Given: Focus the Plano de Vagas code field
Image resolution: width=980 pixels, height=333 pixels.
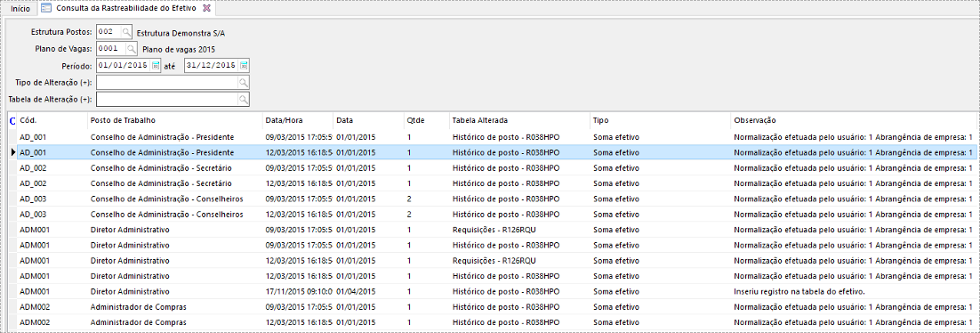Looking at the screenshot, I should click(111, 48).
